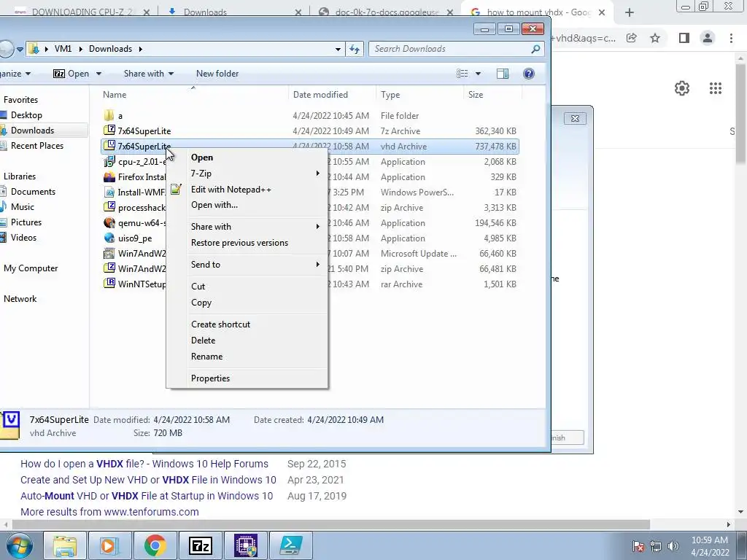Image resolution: width=747 pixels, height=560 pixels.
Task: Click the Explorer help question mark icon
Action: pyautogui.click(x=528, y=74)
